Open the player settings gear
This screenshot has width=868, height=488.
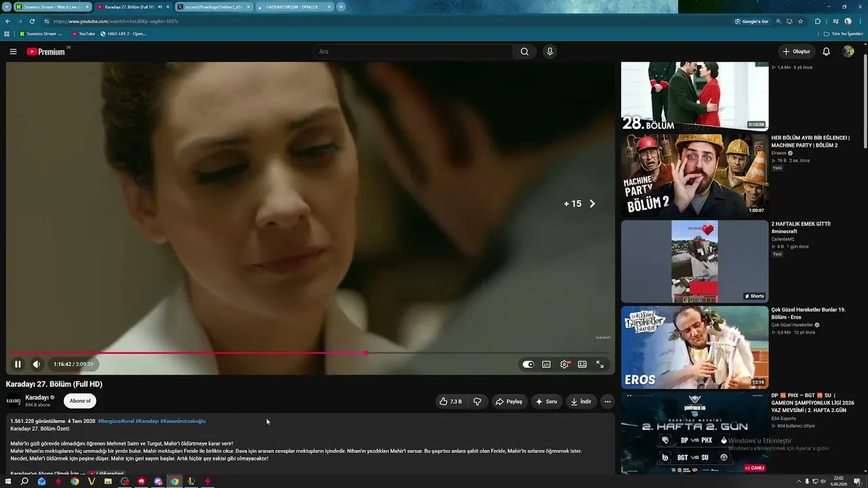tap(564, 364)
